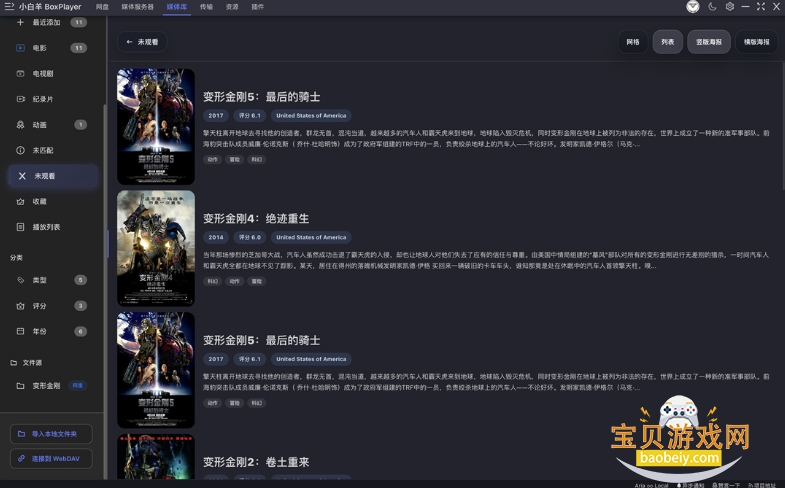785x488 pixels.
Task: Open the 传输 tab
Action: (206, 7)
